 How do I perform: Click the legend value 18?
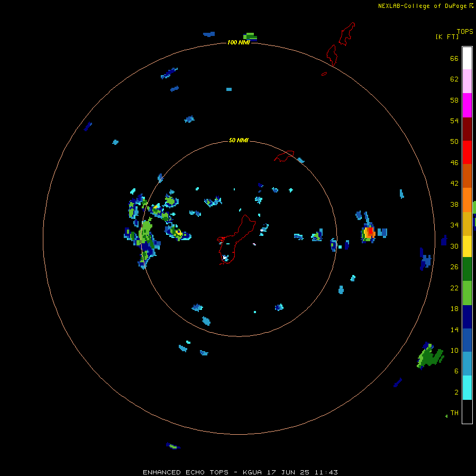[x=454, y=309]
